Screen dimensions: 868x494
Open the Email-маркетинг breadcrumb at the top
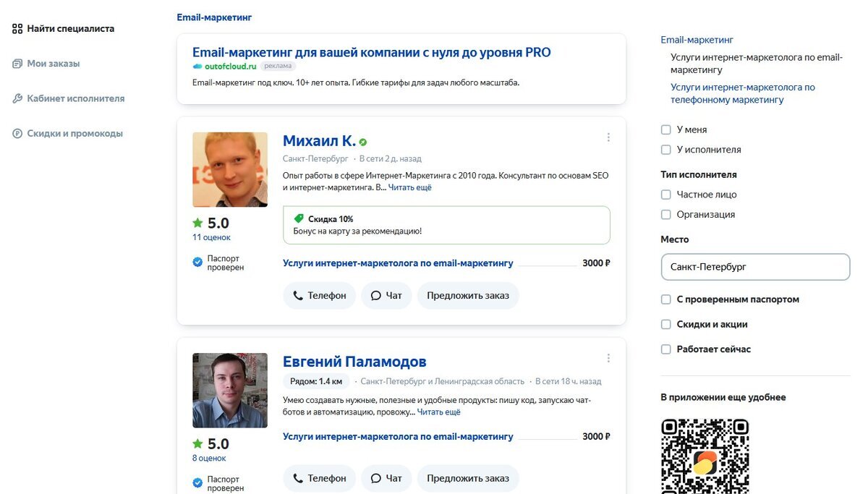[x=214, y=17]
